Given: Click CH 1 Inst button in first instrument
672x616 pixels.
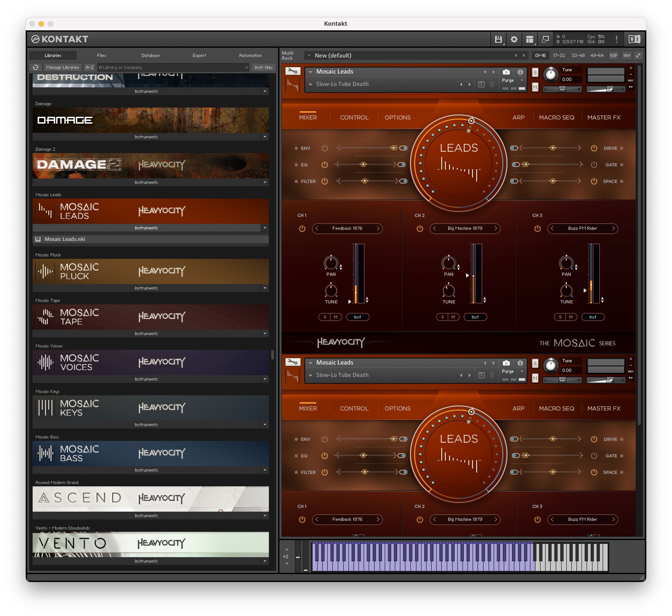Looking at the screenshot, I should 357,317.
